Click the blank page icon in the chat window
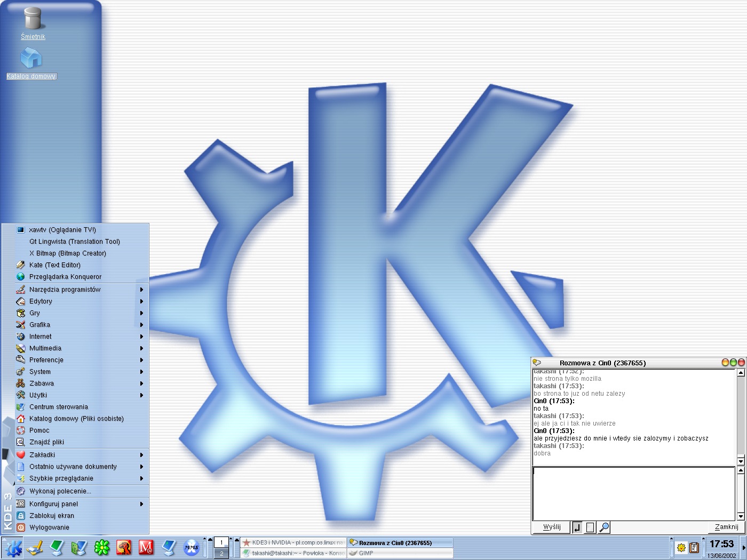The height and width of the screenshot is (560, 747). click(x=590, y=527)
